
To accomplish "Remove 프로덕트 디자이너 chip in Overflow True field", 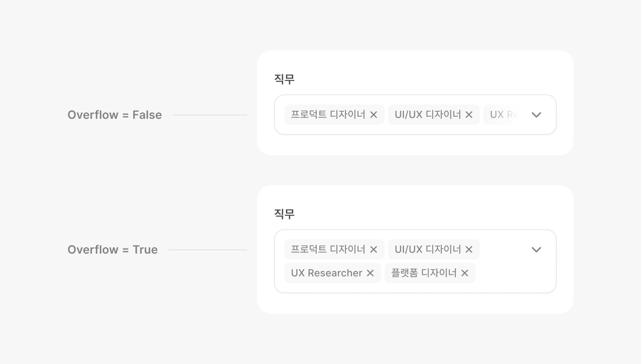I will (x=374, y=249).
